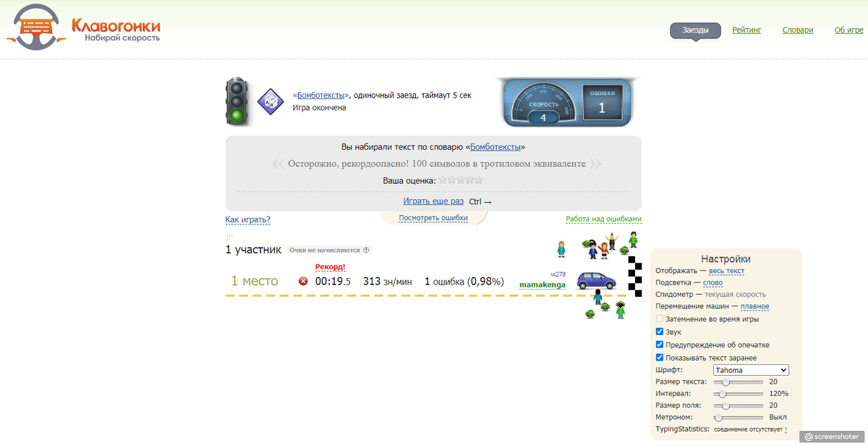
Task: Select the Заезды tab
Action: click(x=694, y=30)
